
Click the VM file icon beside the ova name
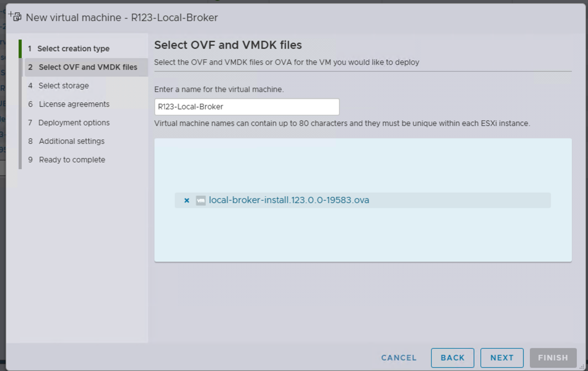pos(201,200)
